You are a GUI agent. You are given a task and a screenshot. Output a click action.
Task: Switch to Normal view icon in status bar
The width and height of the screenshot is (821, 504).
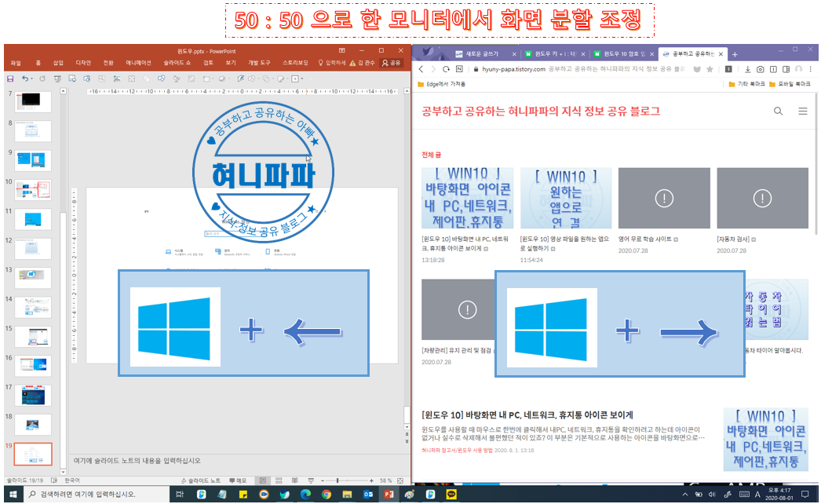pos(263,480)
